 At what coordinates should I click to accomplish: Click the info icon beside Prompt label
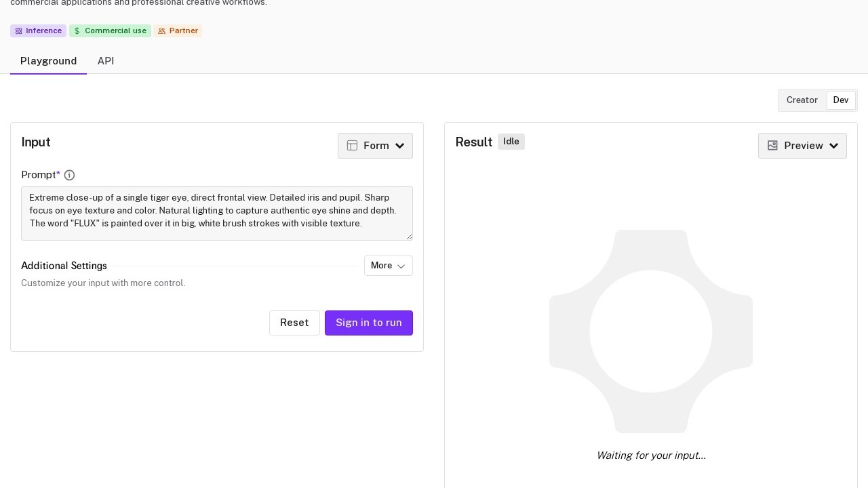[69, 176]
